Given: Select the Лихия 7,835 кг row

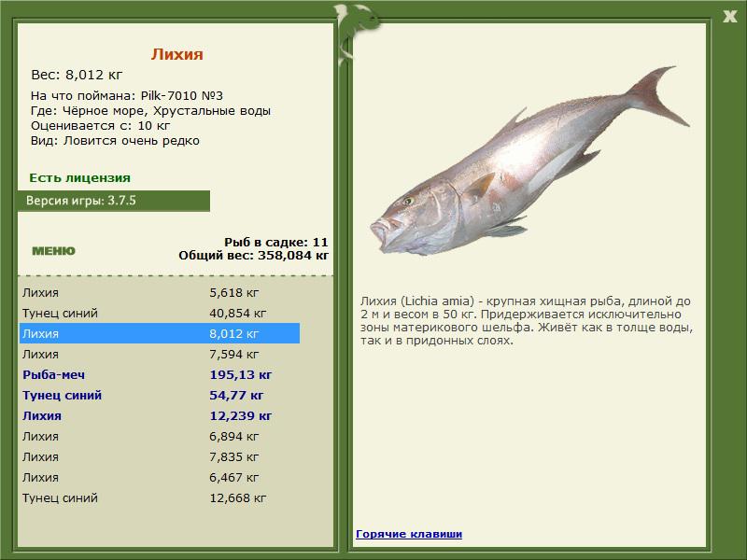Looking at the screenshot, I should (x=160, y=456).
